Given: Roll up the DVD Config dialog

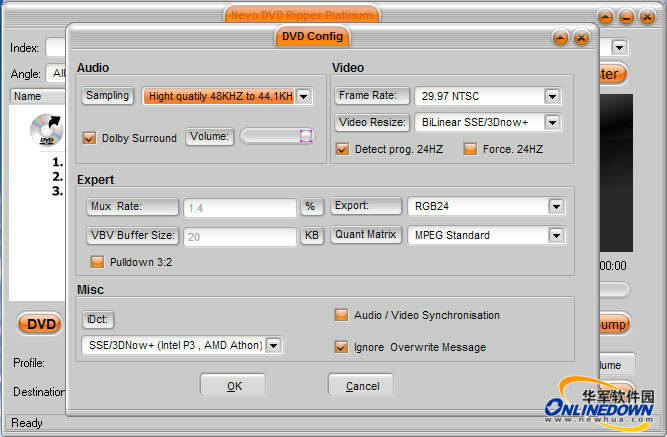Looking at the screenshot, I should click(560, 38).
